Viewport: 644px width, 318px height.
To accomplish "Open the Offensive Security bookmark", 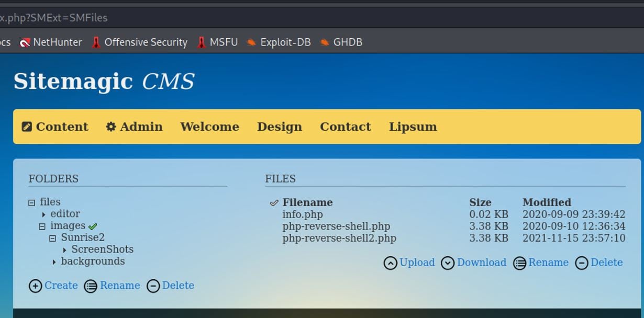I will point(139,42).
